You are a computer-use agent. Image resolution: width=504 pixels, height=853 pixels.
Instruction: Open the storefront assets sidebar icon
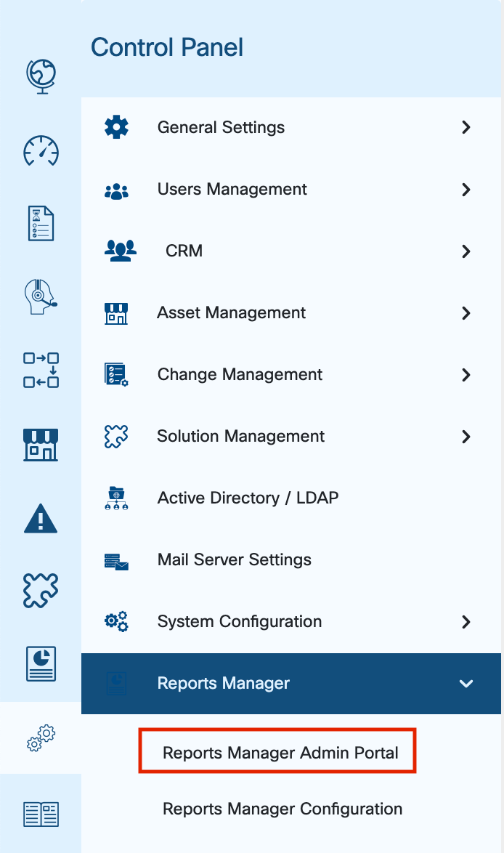click(x=41, y=445)
